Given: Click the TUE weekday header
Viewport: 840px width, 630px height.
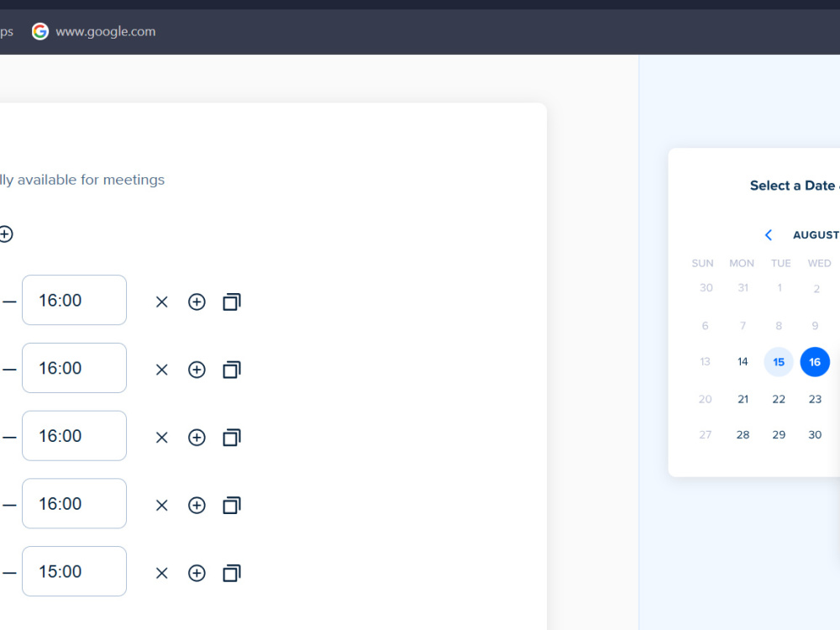Looking at the screenshot, I should 780,263.
